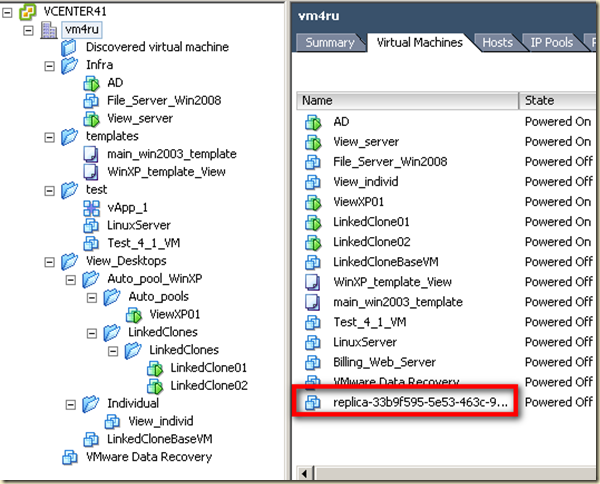Open the Summary tab

point(330,42)
